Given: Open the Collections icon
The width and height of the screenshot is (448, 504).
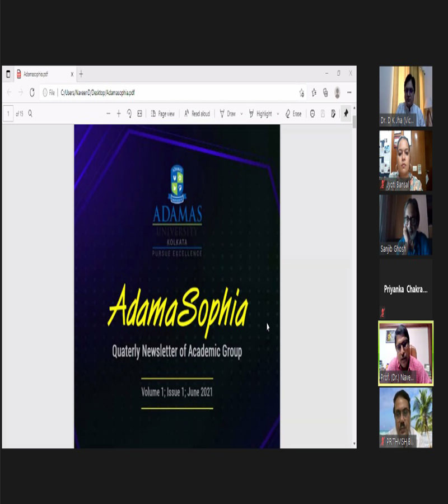Looking at the screenshot, I should (x=325, y=93).
